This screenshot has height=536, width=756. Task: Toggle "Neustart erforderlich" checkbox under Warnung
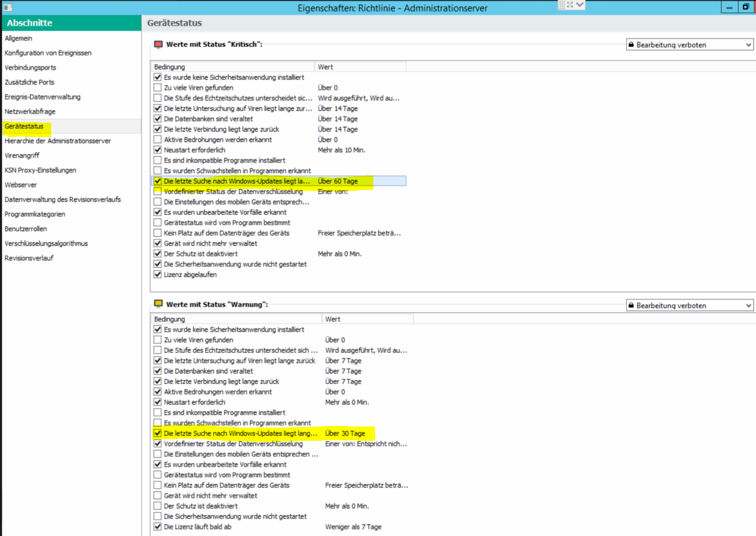pyautogui.click(x=158, y=402)
